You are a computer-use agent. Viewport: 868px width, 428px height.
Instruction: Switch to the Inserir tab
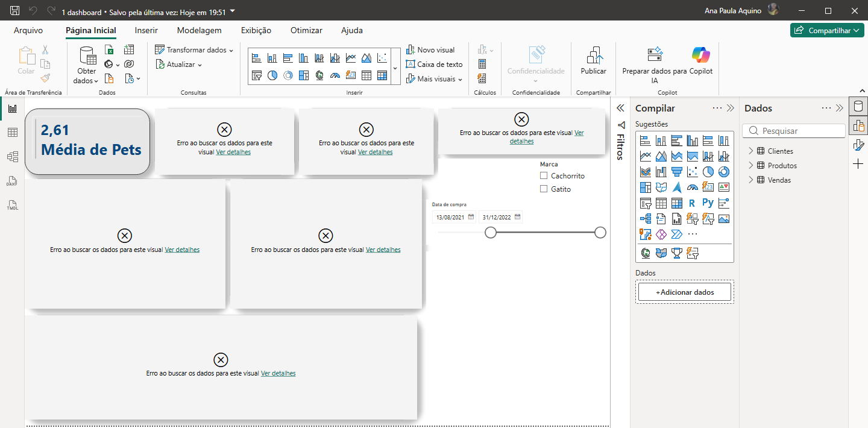point(146,30)
